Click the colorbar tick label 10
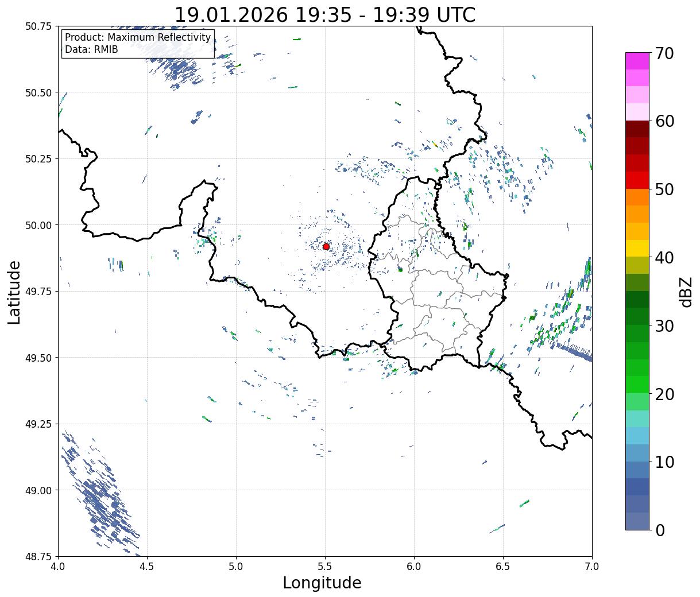This screenshot has width=700, height=597. [x=664, y=462]
